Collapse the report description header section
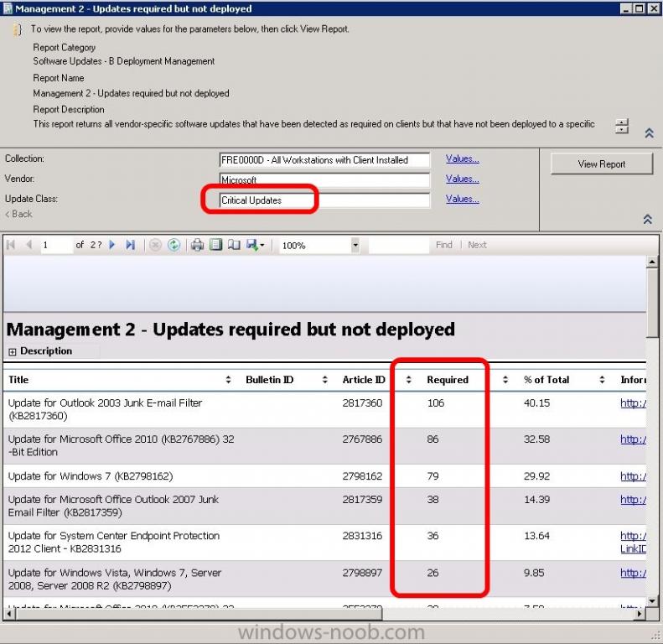This screenshot has height=644, width=663. pyautogui.click(x=649, y=133)
